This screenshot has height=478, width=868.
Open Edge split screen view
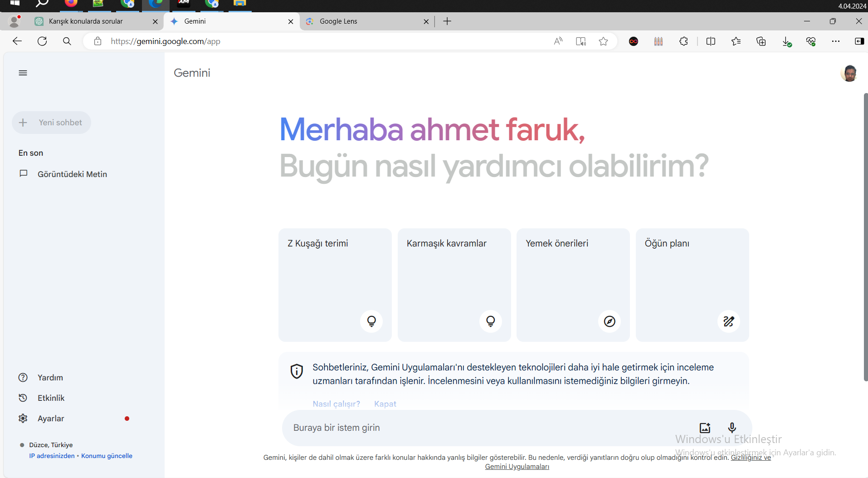coord(711,41)
